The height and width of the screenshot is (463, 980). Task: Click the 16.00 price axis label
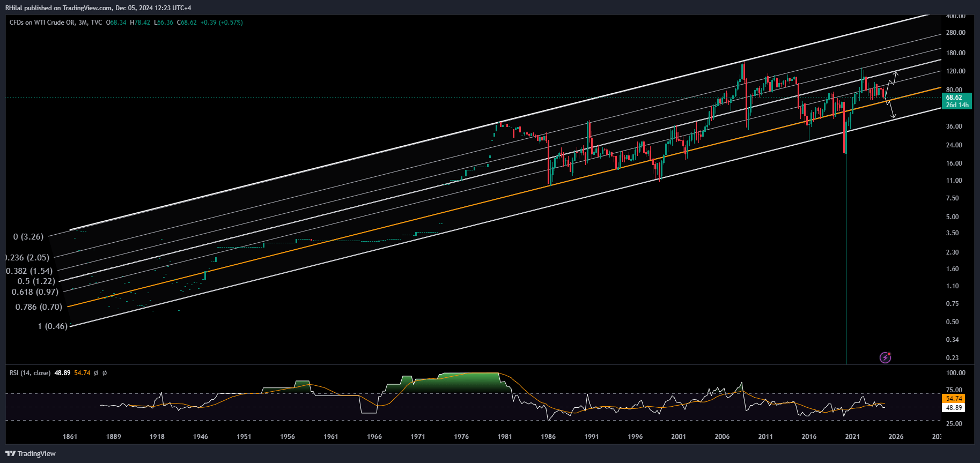pyautogui.click(x=954, y=163)
